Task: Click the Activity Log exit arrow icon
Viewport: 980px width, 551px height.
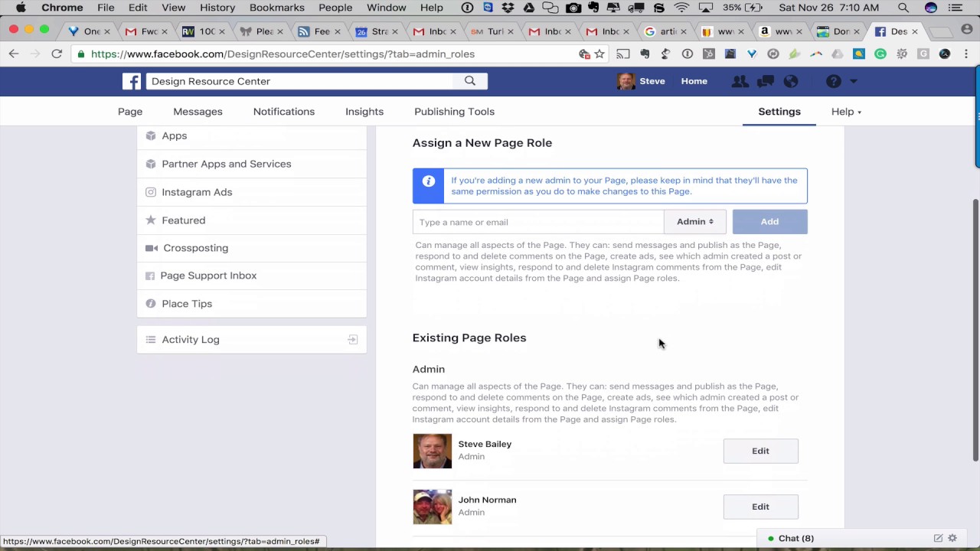Action: coord(353,339)
